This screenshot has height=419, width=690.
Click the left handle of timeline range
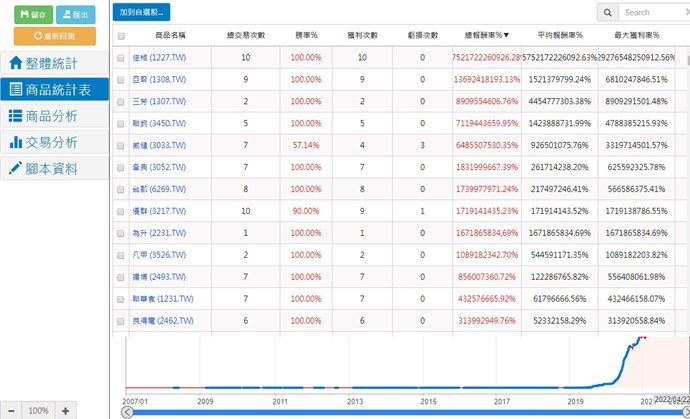[126, 411]
